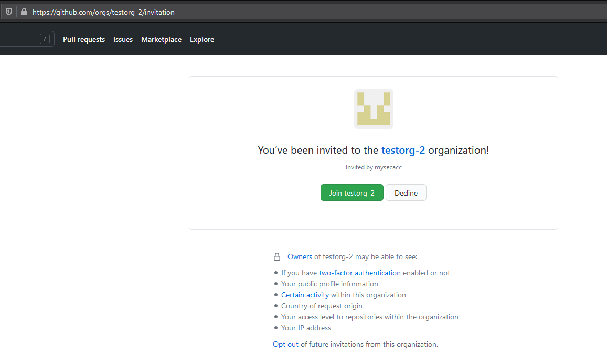Click Opt out of future invitations
Screen dimensions: 607x364
pyautogui.click(x=285, y=344)
